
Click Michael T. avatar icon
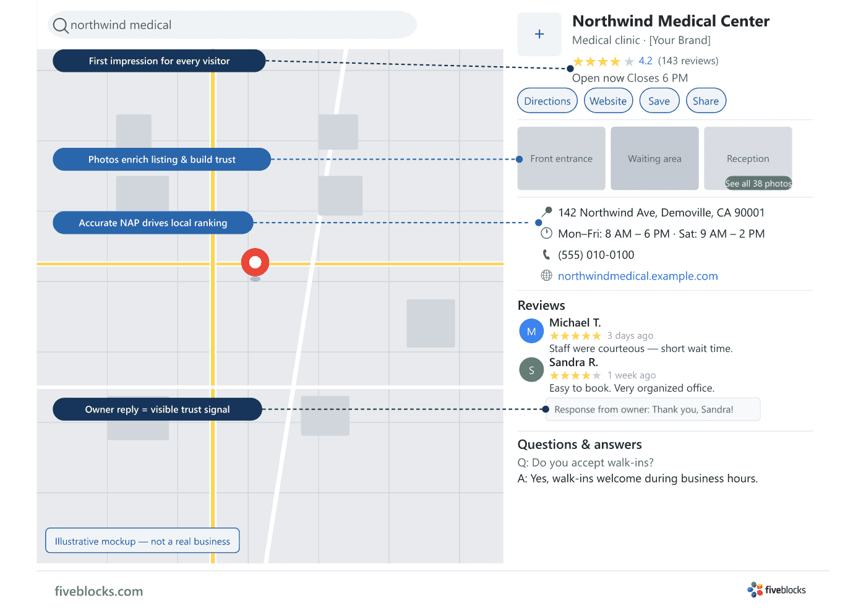[x=531, y=331]
